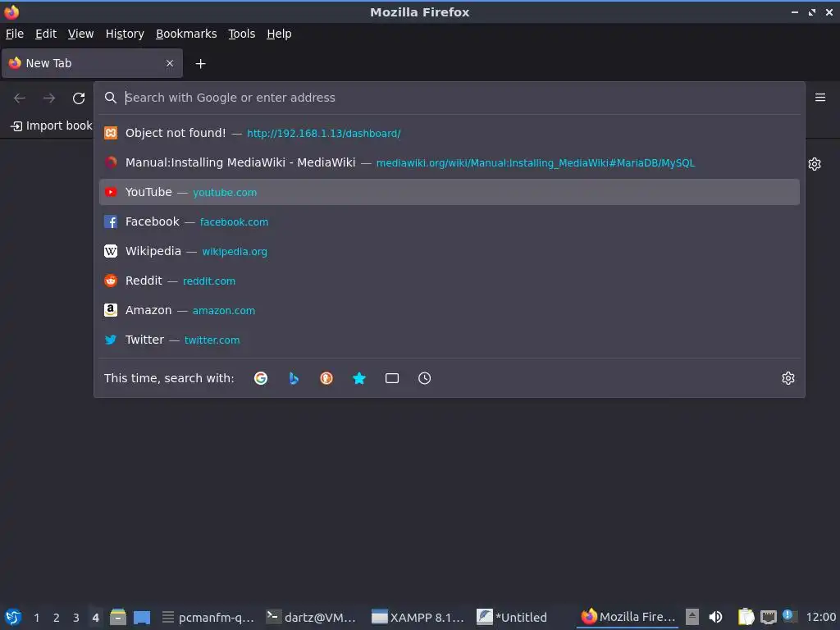Screen dimensions: 840x630
Task: Open the YouTube suggestion
Action: (449, 192)
